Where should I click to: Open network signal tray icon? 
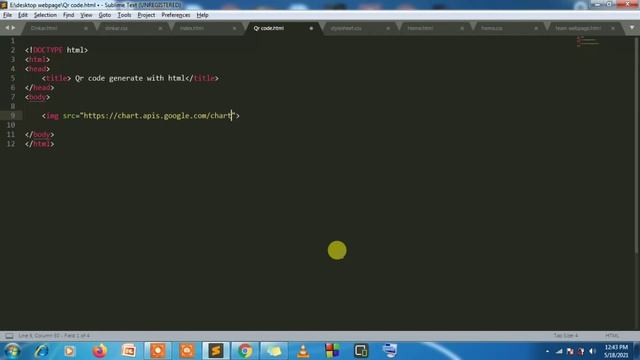point(559,351)
